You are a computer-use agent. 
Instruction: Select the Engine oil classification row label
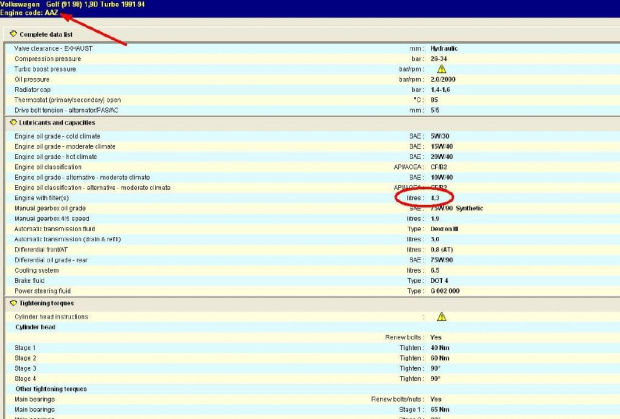(48, 167)
